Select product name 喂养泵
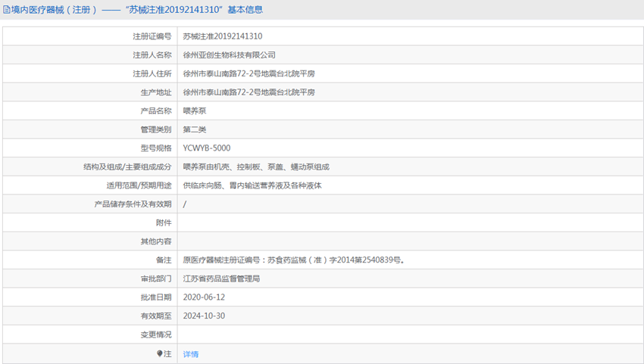Screen dimensions: 644x364 click(x=195, y=110)
